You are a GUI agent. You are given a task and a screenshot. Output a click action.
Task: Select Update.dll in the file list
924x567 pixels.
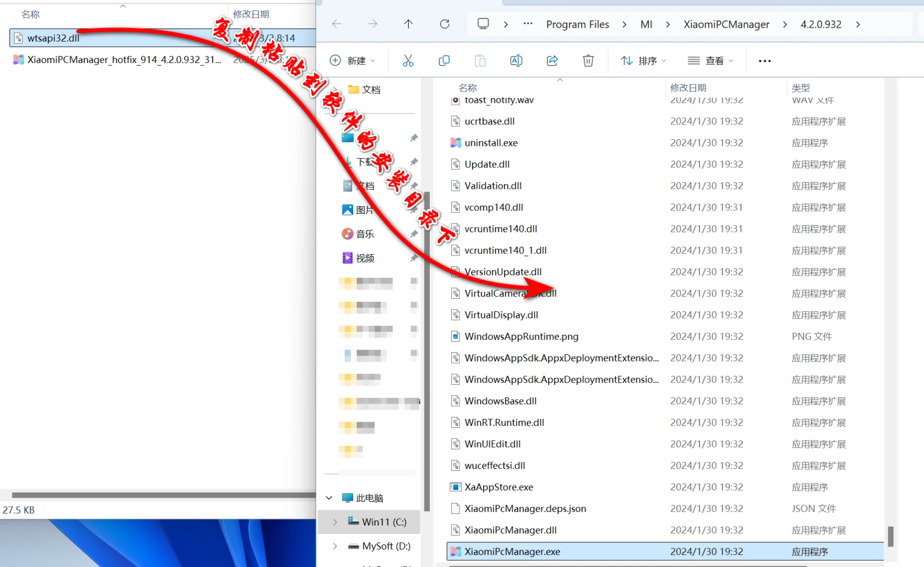(x=487, y=164)
